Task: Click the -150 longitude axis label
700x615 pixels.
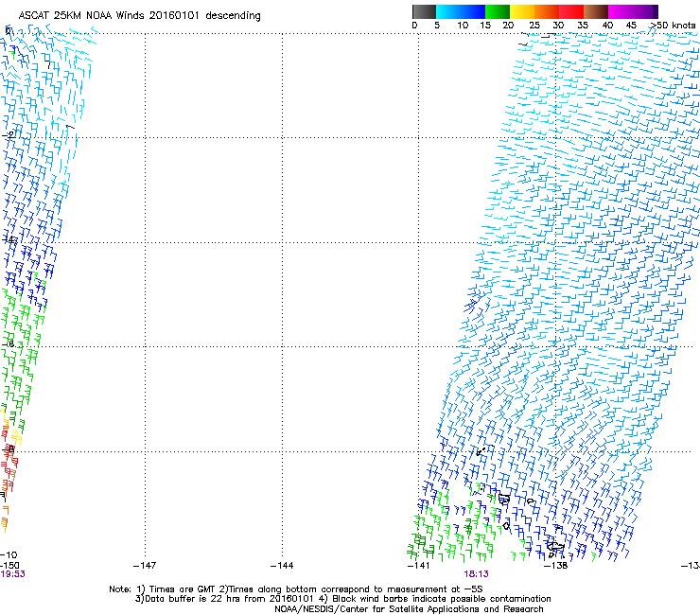Action: coord(9,566)
